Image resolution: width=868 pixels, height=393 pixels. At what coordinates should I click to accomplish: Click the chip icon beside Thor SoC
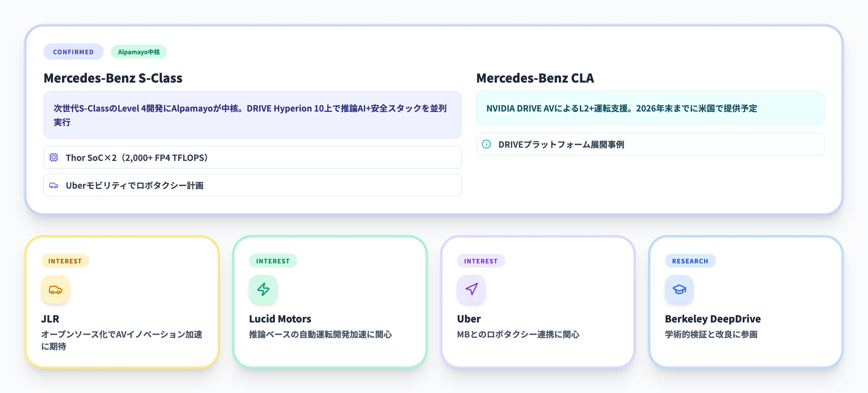pos(54,157)
